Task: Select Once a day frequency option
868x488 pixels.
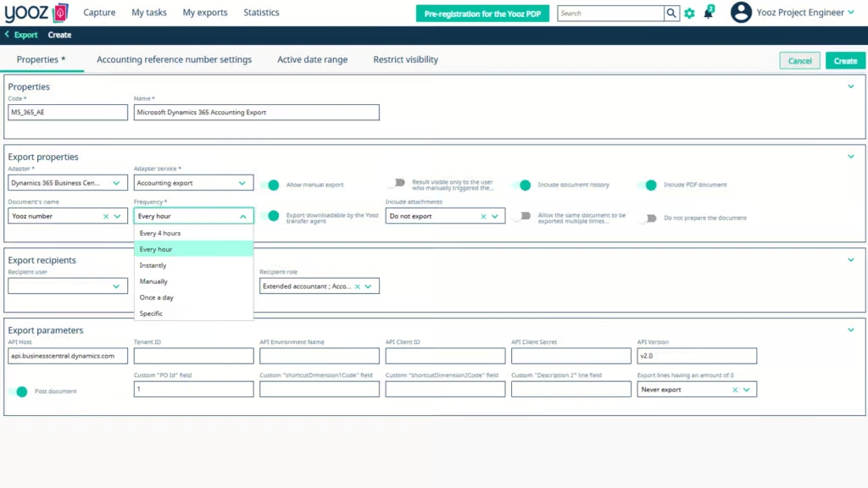Action: (x=194, y=297)
